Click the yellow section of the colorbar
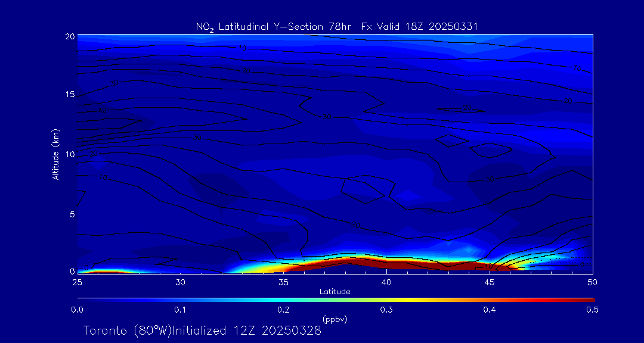This screenshot has width=644, height=343. pyautogui.click(x=407, y=300)
